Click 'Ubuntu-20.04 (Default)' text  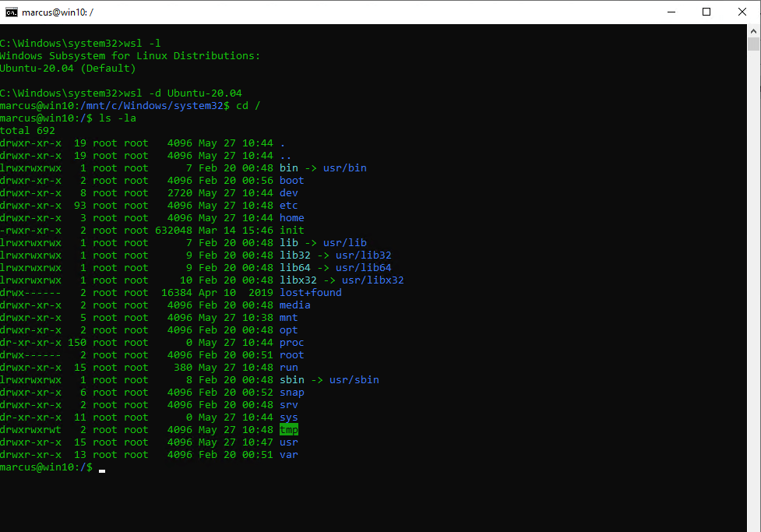68,69
